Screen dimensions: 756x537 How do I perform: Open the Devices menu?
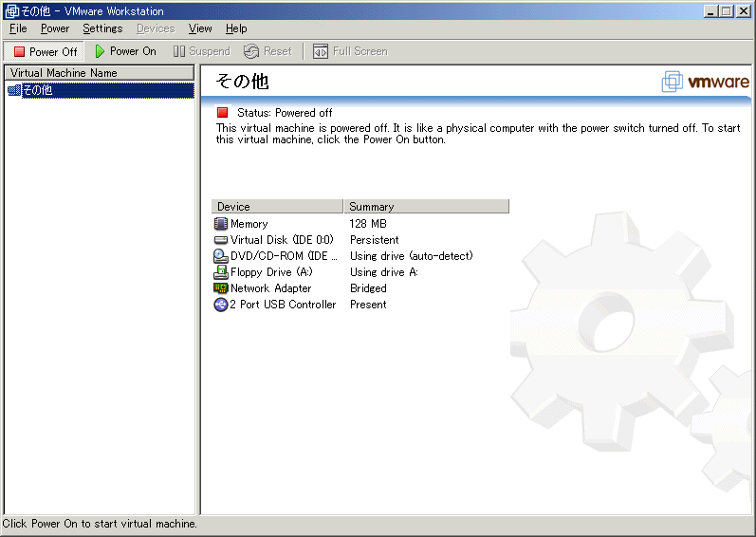156,28
